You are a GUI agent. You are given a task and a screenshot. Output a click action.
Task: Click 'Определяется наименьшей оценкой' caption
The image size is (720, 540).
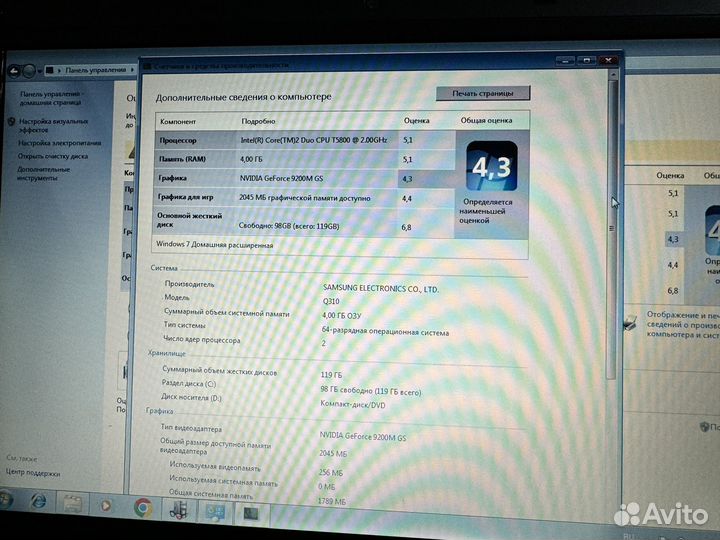[485, 211]
